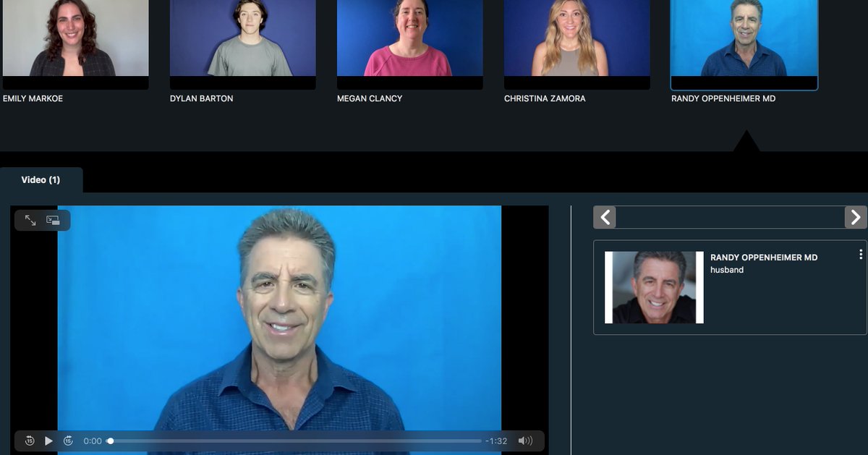Image resolution: width=868 pixels, height=455 pixels.
Task: Select Megan Clancy's thumbnail
Action: (x=409, y=44)
